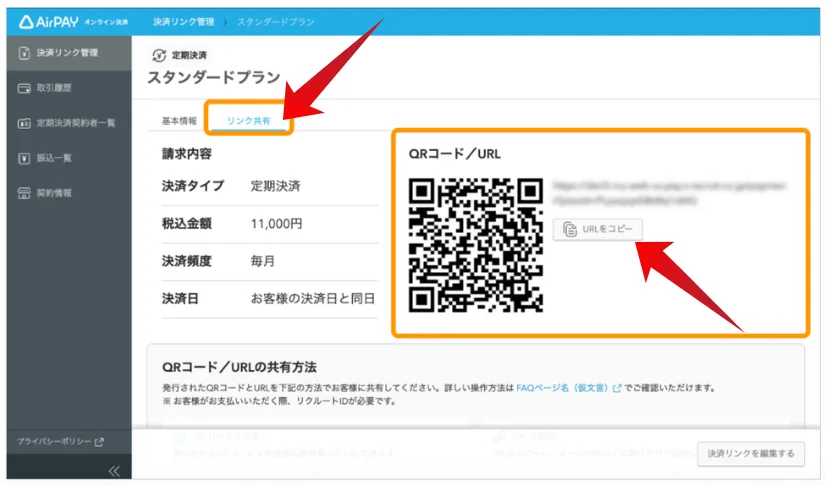Viewport: 826px width, 485px height.
Task: Click the QRコード／URLの共有方法 heading
Action: pos(239,367)
